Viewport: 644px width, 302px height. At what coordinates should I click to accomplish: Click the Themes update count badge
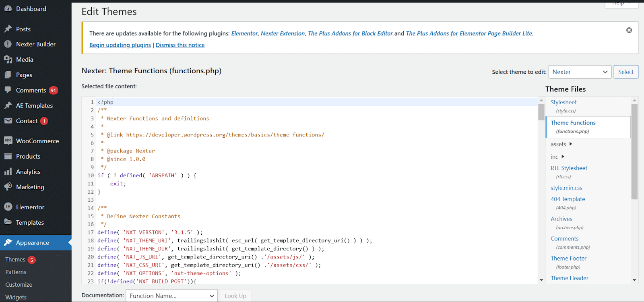pyautogui.click(x=32, y=260)
